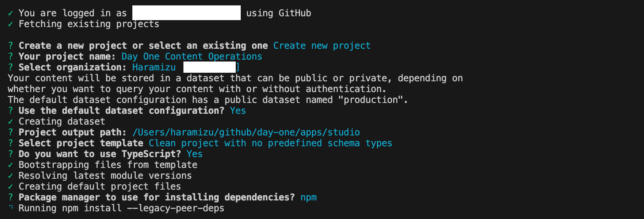Click the Clean project template answer

tap(270, 143)
